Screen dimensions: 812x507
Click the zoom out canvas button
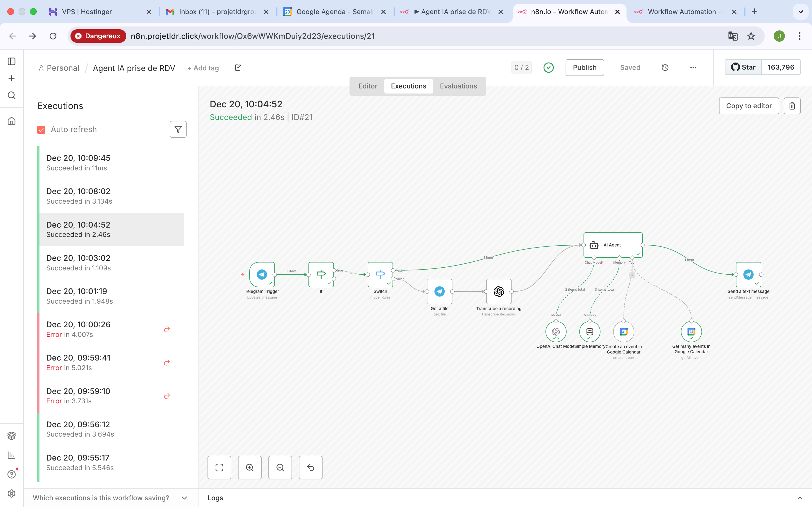(280, 468)
